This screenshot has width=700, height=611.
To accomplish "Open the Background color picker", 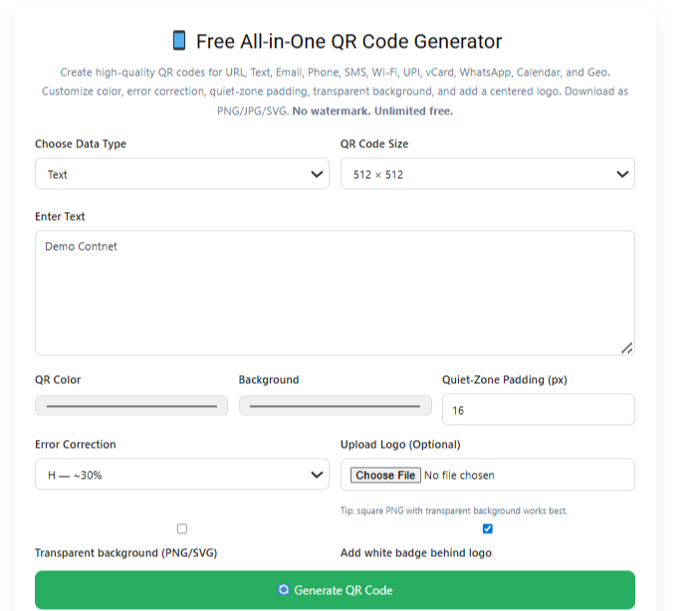I will [x=335, y=406].
